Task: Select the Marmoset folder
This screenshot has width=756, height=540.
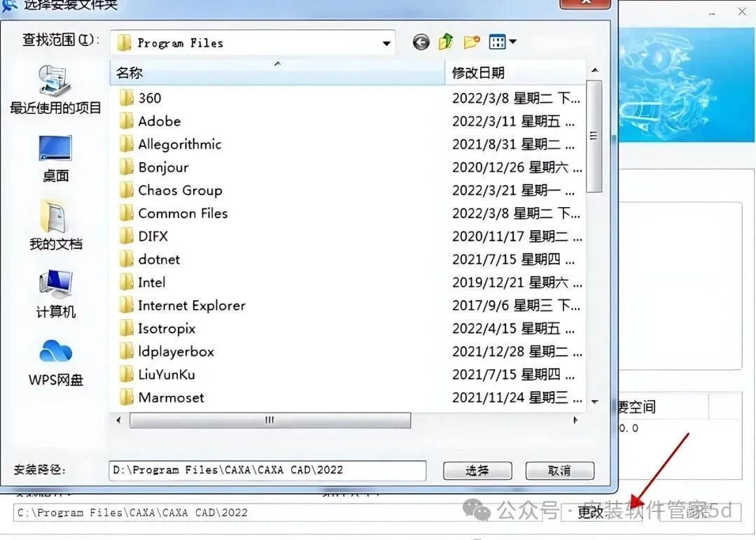Action: click(x=162, y=397)
